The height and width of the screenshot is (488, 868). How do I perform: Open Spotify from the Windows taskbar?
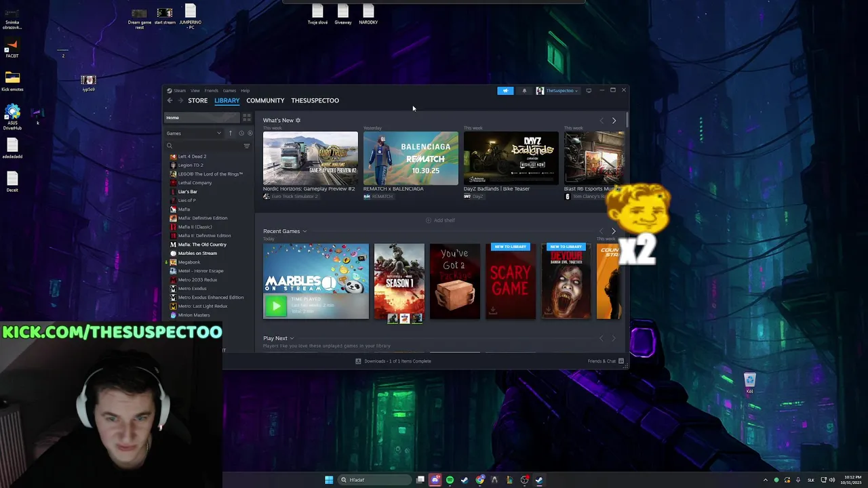[450, 480]
